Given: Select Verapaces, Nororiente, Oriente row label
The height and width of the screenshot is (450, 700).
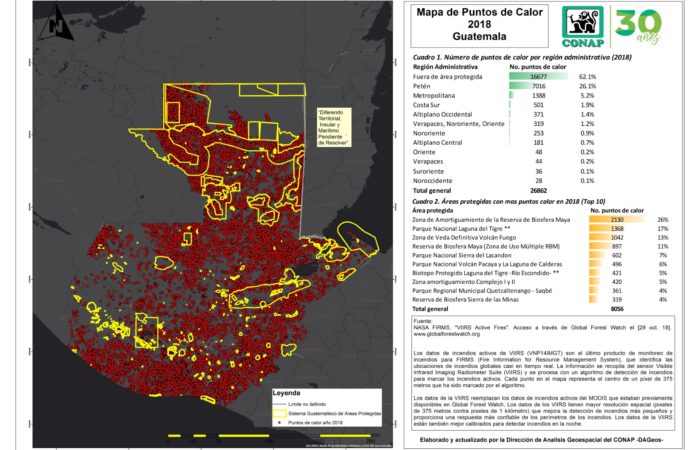Looking at the screenshot, I should click(x=458, y=124).
